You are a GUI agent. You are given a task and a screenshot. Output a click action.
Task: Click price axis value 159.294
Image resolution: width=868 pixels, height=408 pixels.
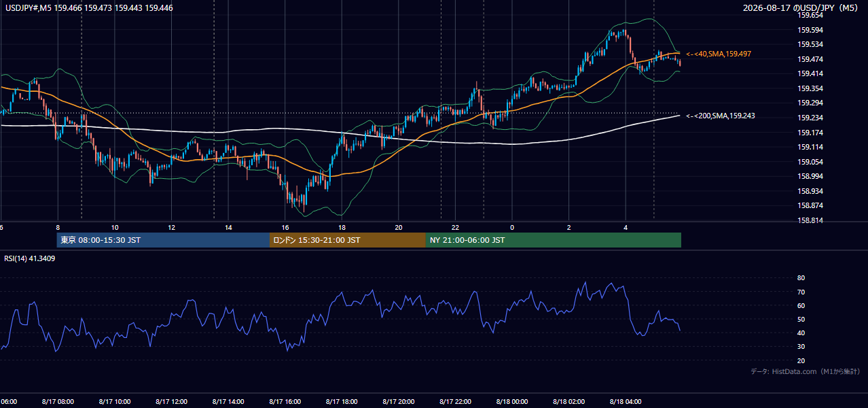(x=810, y=103)
